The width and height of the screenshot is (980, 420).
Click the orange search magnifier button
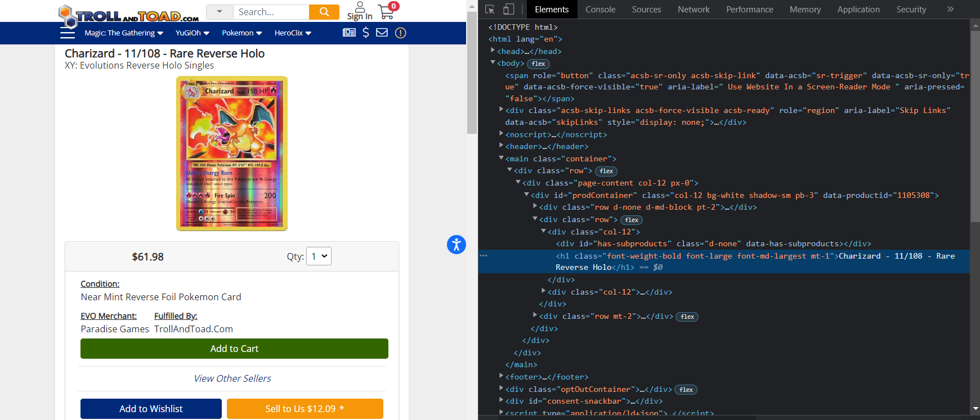pyautogui.click(x=324, y=12)
